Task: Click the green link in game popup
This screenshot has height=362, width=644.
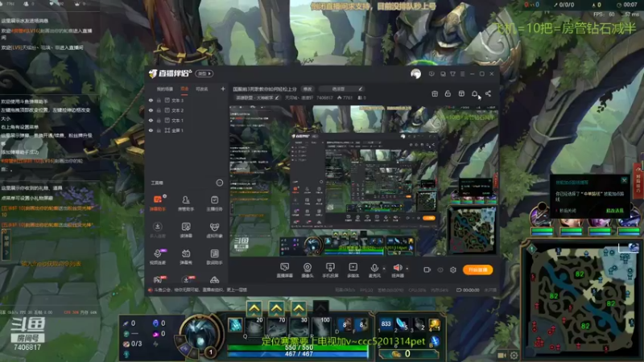Action: 615,211
